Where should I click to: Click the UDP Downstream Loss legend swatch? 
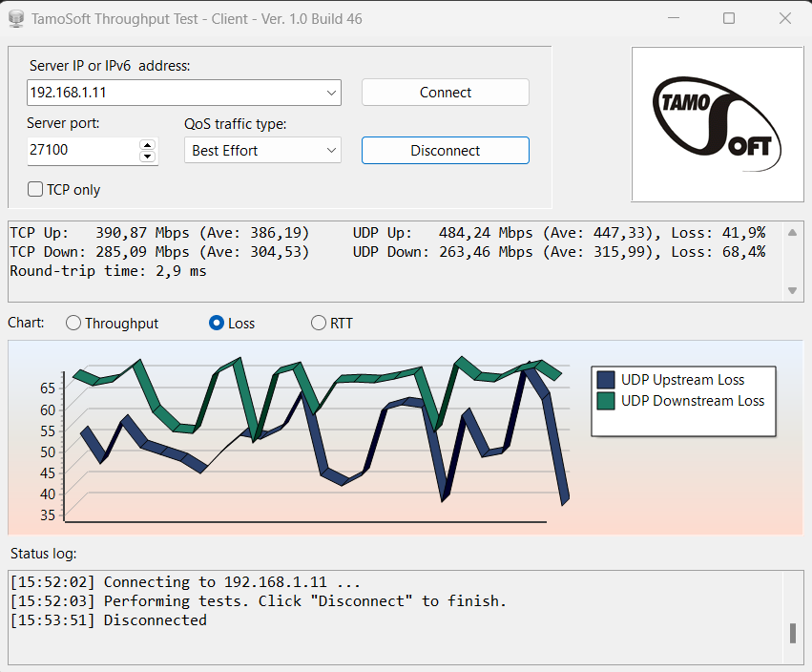[x=605, y=401]
